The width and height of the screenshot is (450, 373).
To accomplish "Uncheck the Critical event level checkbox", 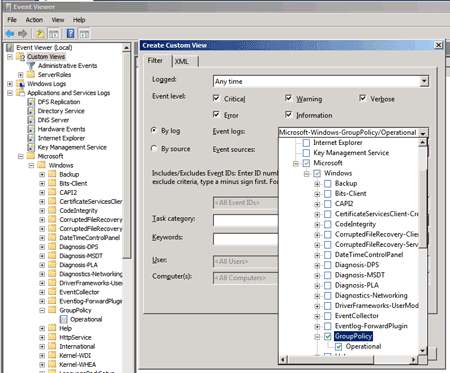I will (216, 98).
